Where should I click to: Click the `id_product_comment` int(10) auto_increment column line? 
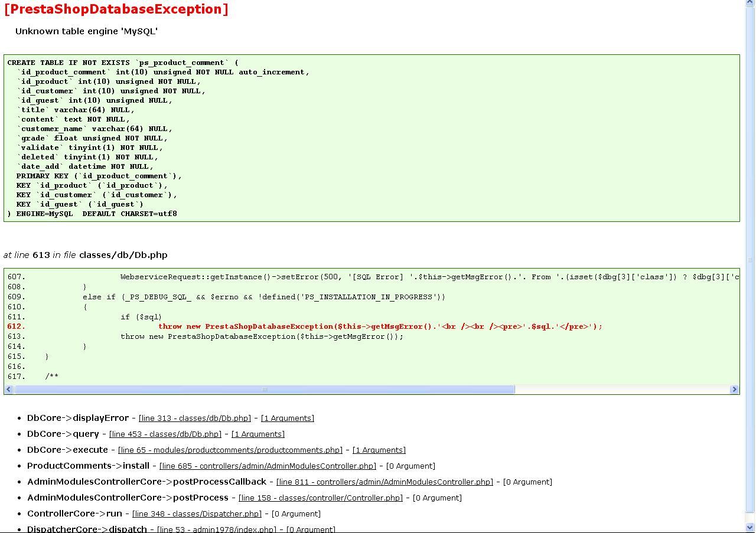(163, 72)
